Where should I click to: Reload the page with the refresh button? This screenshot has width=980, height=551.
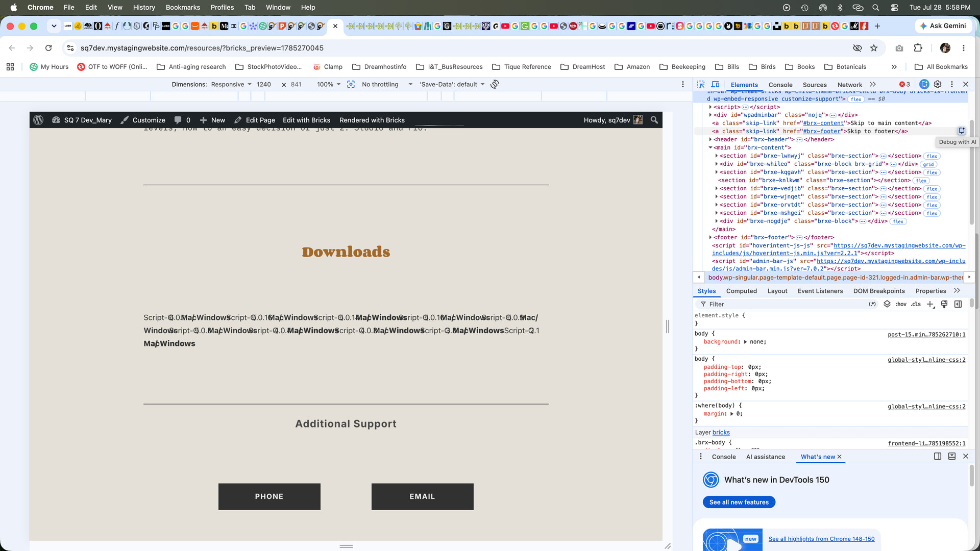pyautogui.click(x=48, y=48)
